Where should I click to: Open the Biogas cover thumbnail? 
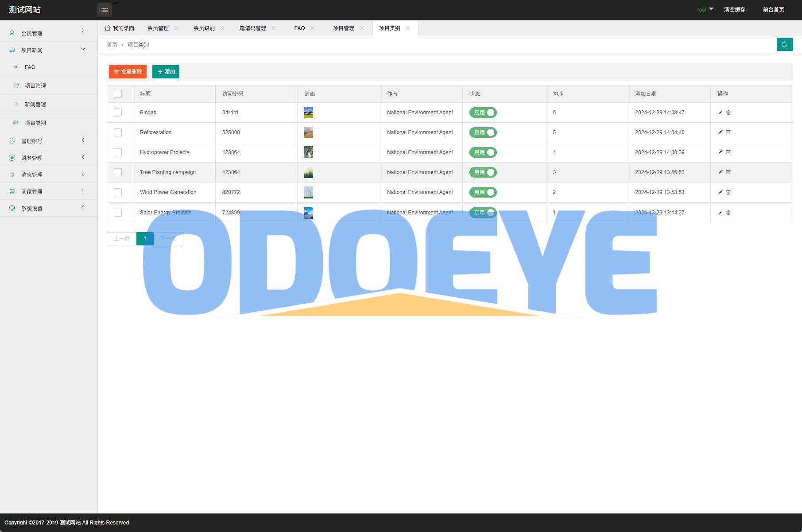[309, 113]
